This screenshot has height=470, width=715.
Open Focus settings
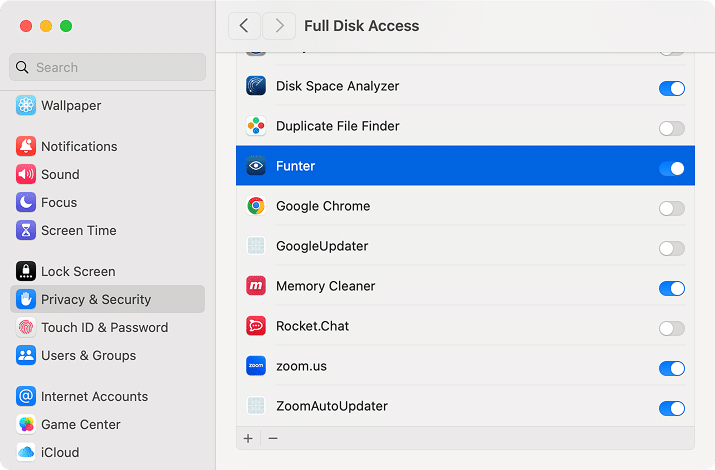[x=108, y=202]
